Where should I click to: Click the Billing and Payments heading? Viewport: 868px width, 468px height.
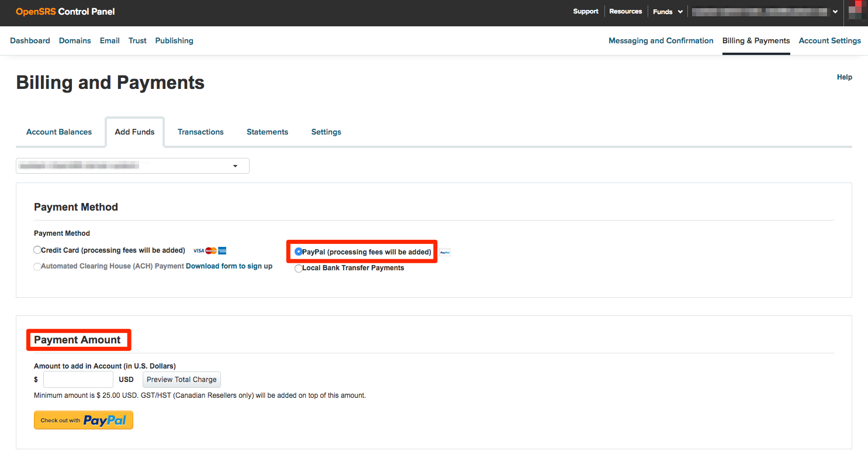[110, 82]
